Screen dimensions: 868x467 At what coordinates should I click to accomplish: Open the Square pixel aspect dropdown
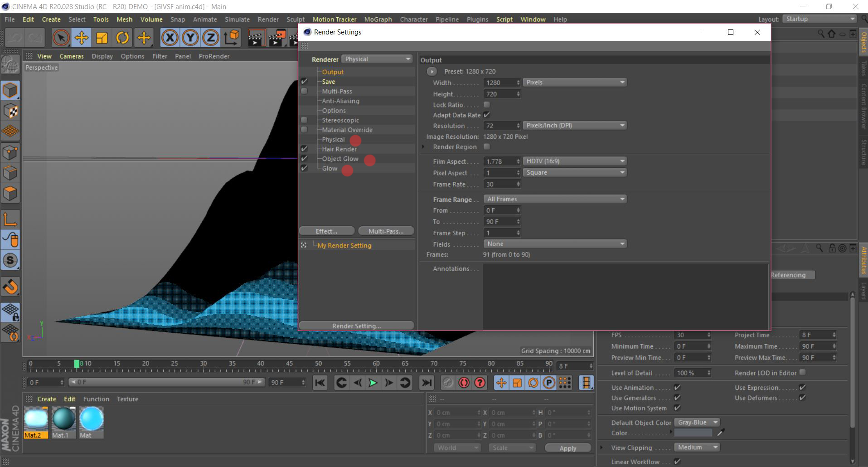tap(575, 172)
